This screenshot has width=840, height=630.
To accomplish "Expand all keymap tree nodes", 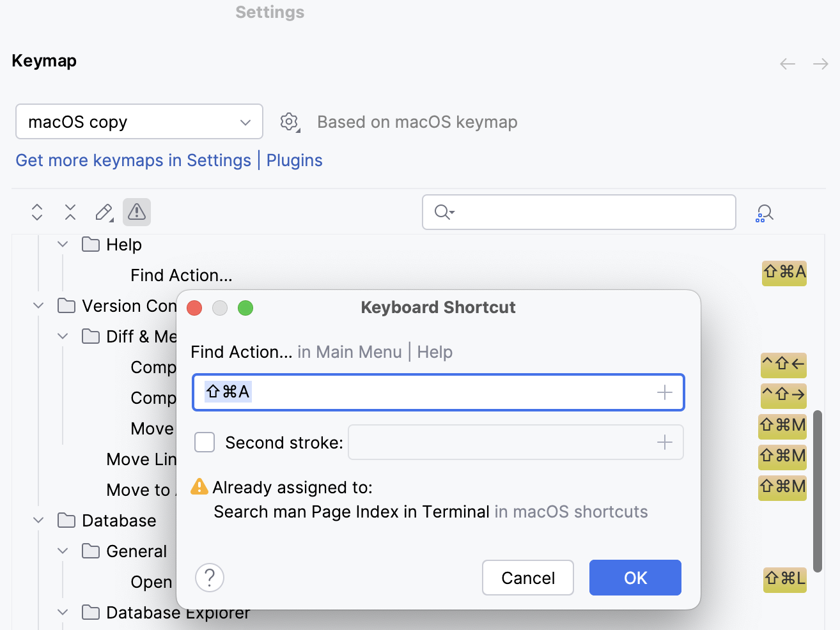I will point(36,211).
